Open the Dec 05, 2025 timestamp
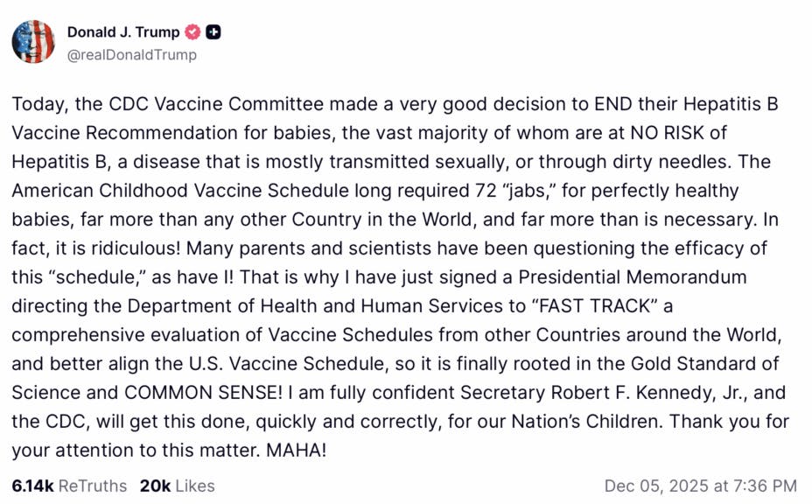 pos(700,486)
